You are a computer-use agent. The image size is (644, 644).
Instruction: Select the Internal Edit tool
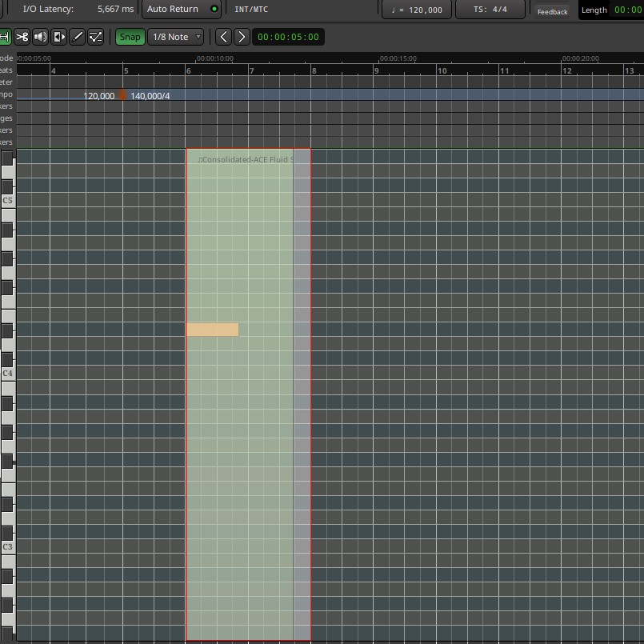[96, 37]
